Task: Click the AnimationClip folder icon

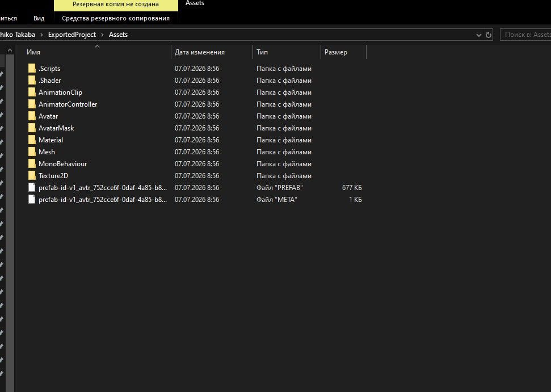Action: click(32, 92)
